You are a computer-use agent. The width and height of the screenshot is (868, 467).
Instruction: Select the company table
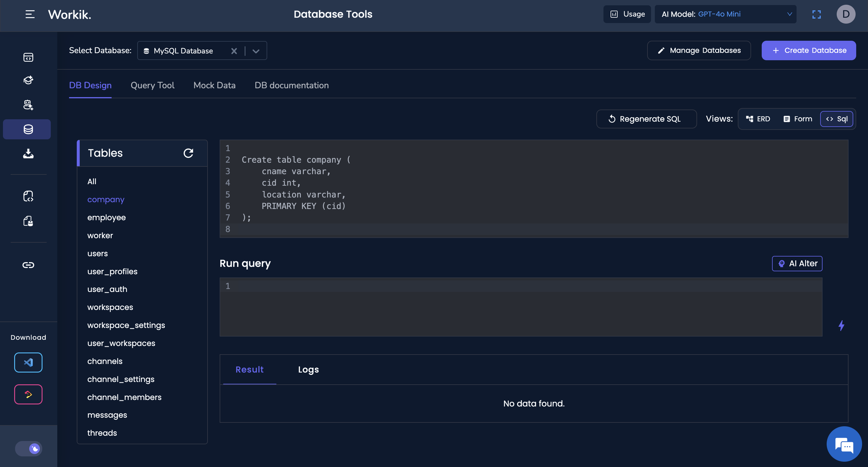coord(106,200)
